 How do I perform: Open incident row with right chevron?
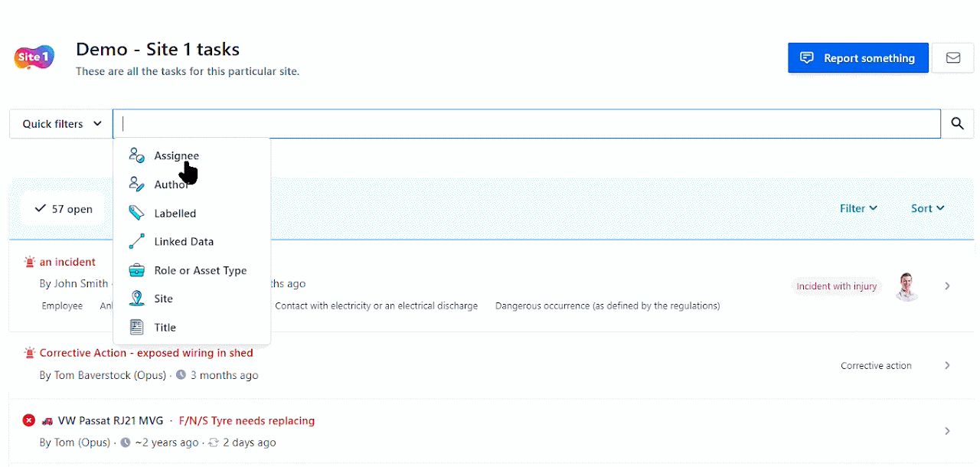point(947,286)
